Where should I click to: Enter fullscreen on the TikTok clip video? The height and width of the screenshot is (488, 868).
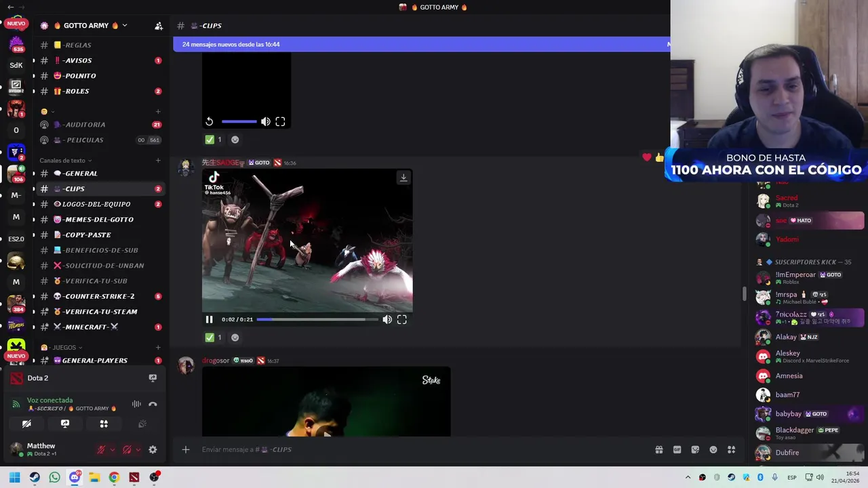402,319
